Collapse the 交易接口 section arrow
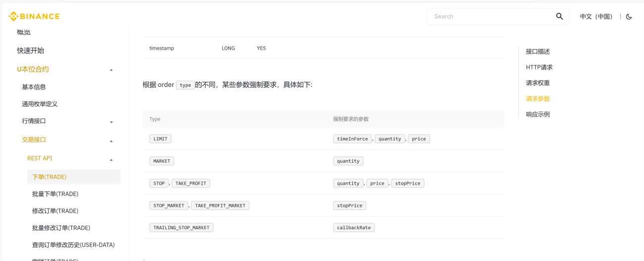Viewport: 644px width, 261px height. coord(111,141)
